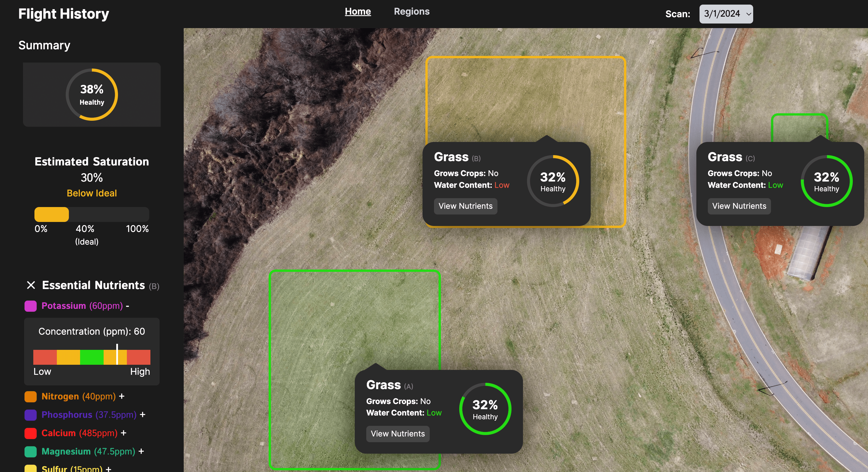Expand the Phosphorus nutrient details
This screenshot has width=868, height=472.
click(x=143, y=414)
